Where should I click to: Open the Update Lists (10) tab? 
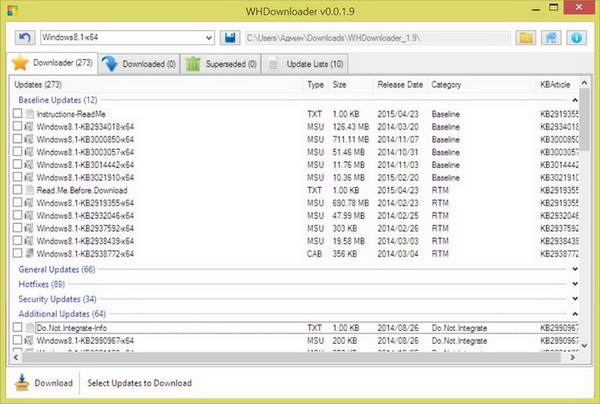(x=305, y=64)
